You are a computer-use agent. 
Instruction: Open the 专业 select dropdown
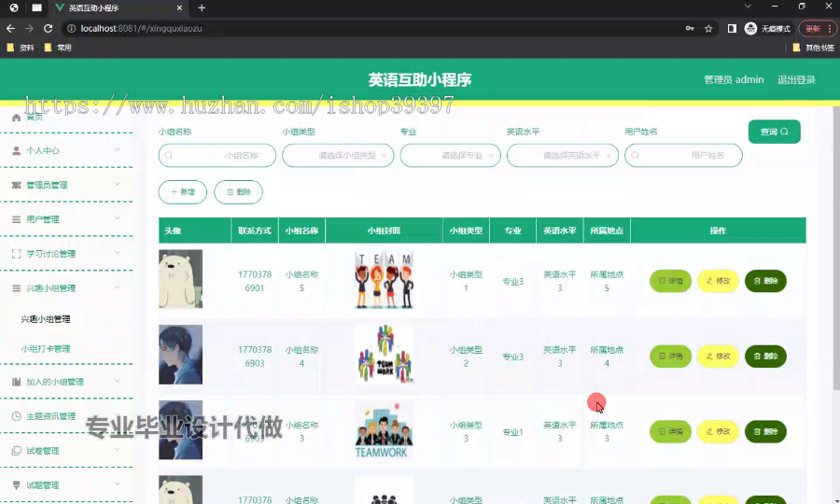click(x=451, y=155)
